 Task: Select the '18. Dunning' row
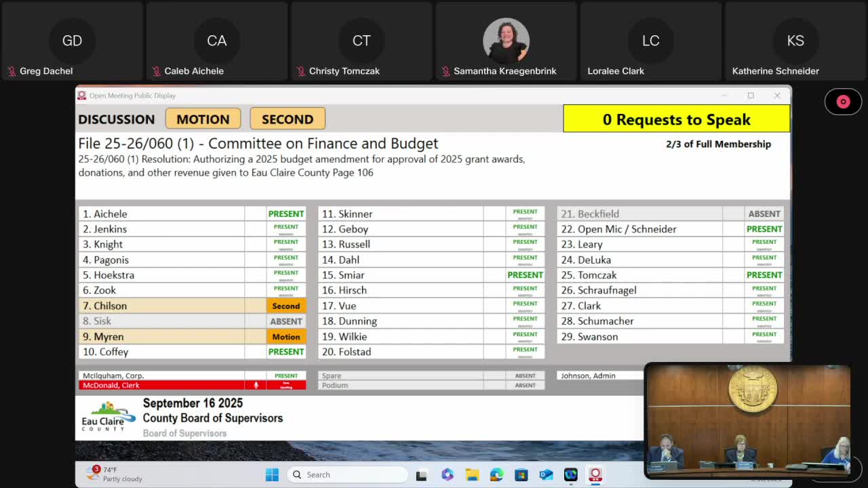coord(431,321)
